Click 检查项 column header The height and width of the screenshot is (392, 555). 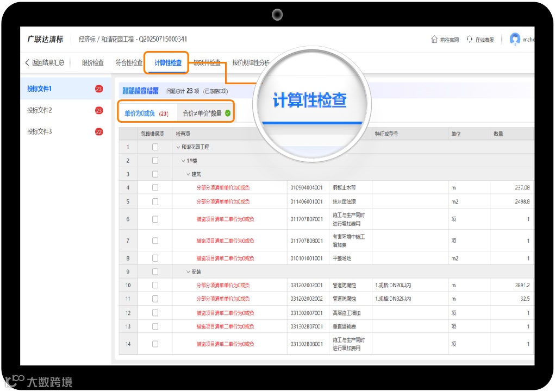pyautogui.click(x=183, y=134)
